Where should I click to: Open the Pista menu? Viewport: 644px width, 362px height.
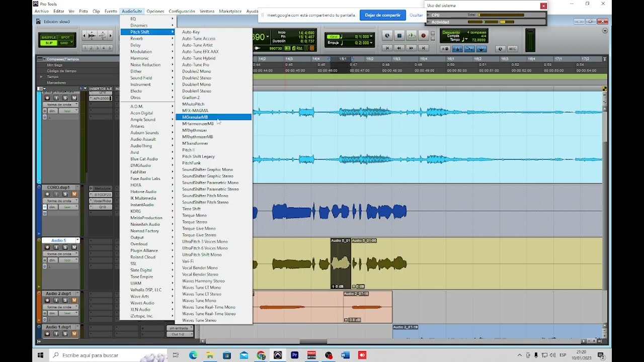[84, 11]
